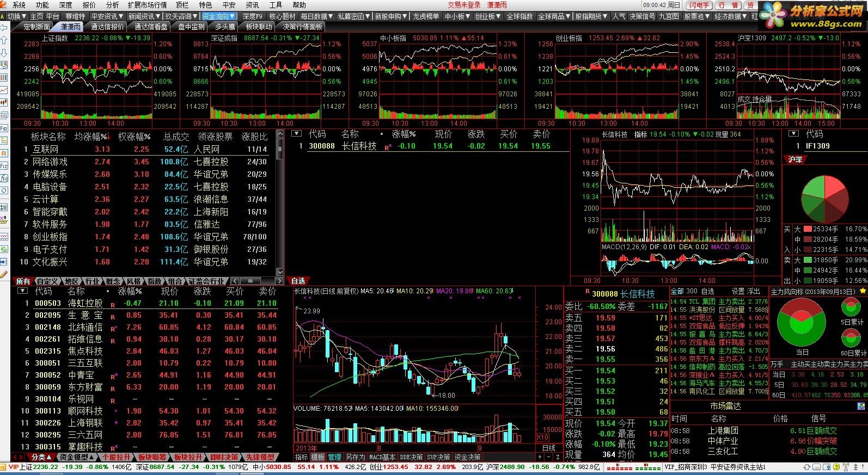Click the X10 volume scale icon
The image size is (868, 475).
(x=542, y=437)
